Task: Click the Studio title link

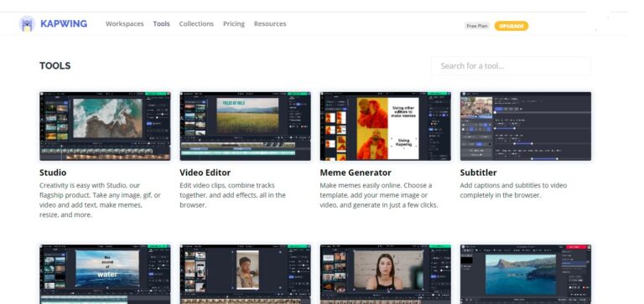Action: pyautogui.click(x=53, y=173)
